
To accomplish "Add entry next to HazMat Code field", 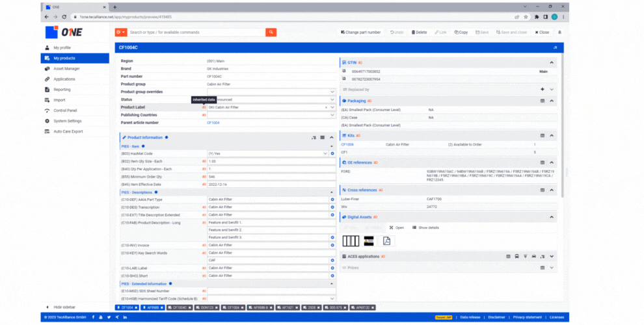I will (332, 153).
